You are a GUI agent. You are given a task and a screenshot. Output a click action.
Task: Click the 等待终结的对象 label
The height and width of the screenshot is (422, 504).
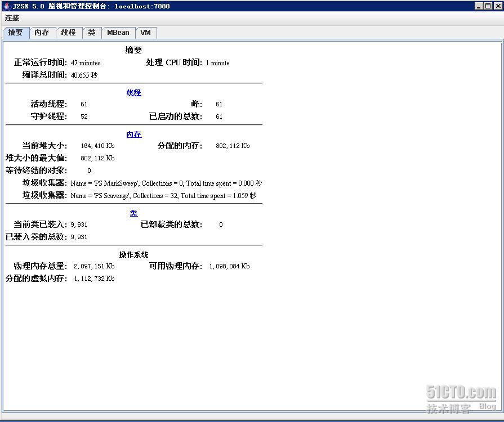tap(36, 170)
